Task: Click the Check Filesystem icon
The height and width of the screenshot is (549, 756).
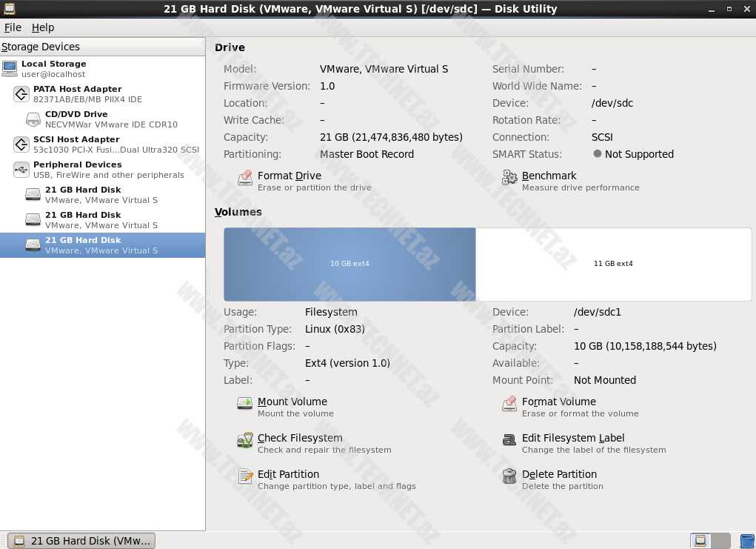Action: click(245, 440)
